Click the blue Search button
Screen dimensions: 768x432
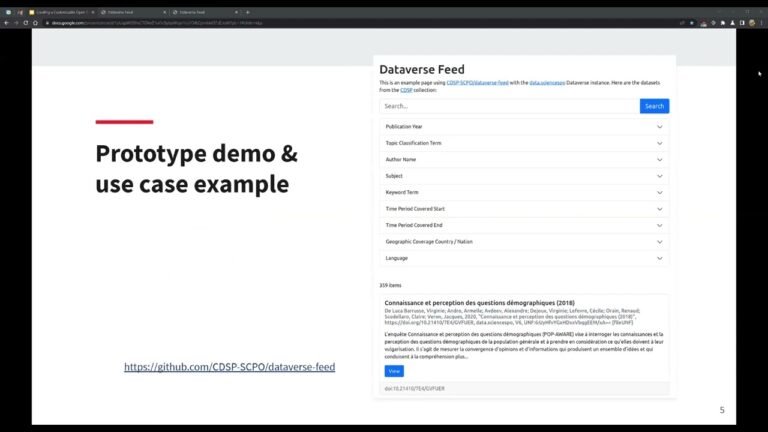654,106
